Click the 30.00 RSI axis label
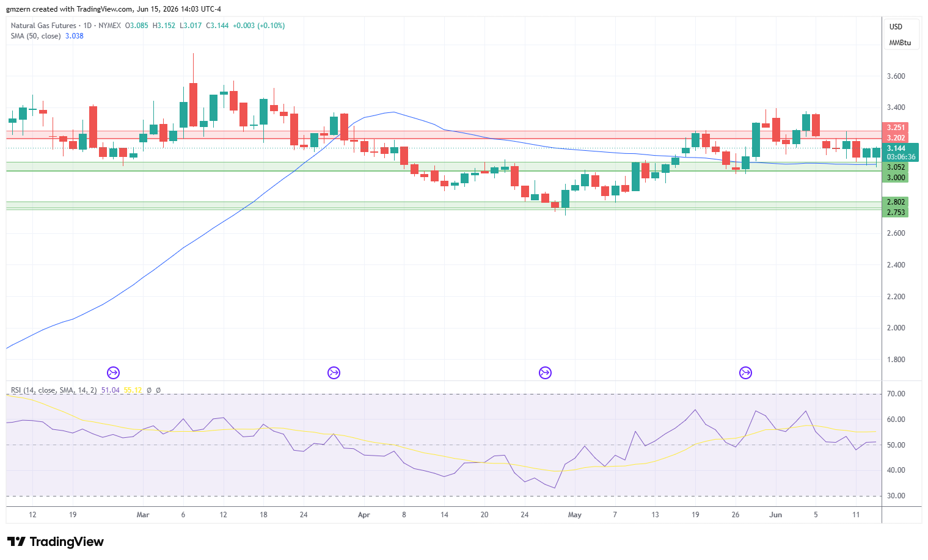The width and height of the screenshot is (928, 560). 896,496
